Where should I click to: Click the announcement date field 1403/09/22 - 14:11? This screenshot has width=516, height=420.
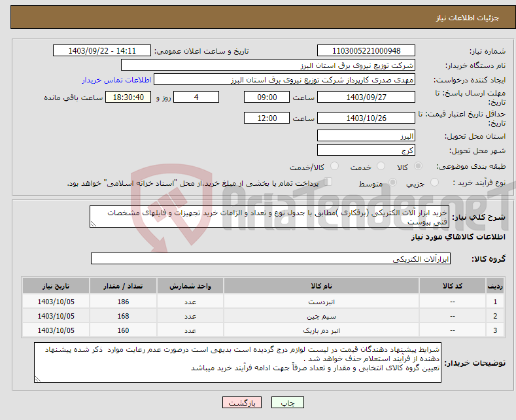(101, 50)
